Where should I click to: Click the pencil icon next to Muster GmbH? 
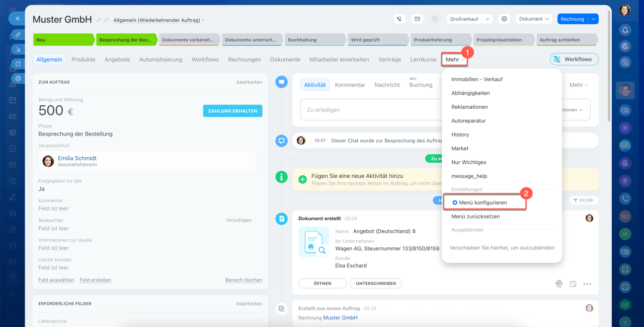point(99,20)
